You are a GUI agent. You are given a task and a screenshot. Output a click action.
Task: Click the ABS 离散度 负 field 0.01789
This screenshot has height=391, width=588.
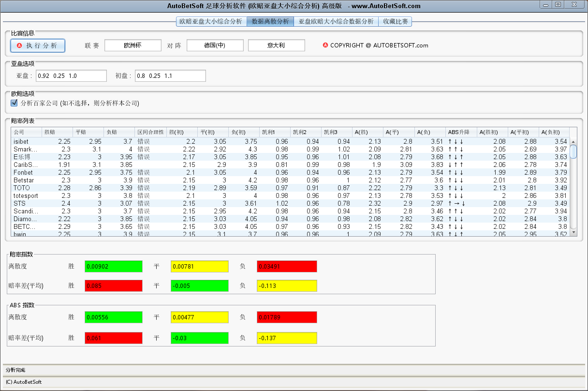coord(287,317)
